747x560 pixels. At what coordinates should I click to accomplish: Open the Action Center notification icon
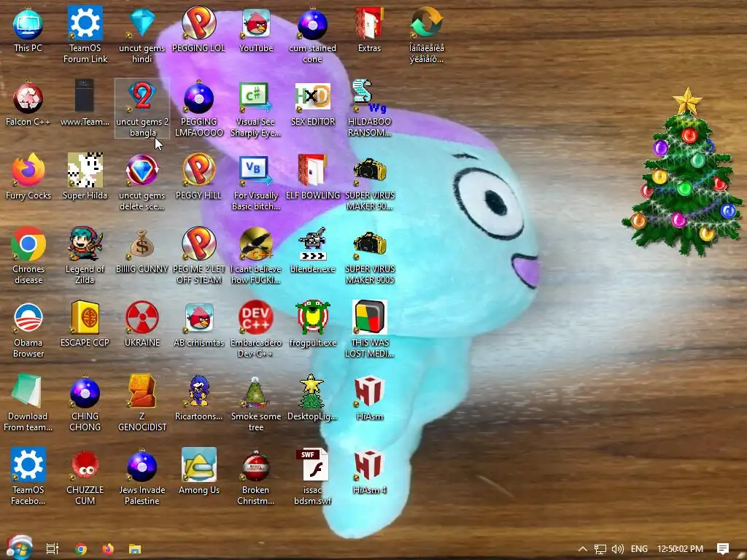pyautogui.click(x=723, y=549)
